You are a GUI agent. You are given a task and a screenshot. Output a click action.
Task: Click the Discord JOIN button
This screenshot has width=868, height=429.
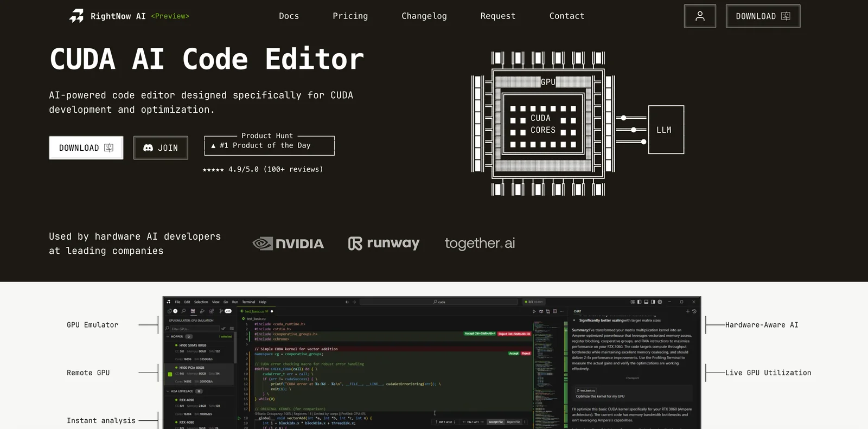[161, 148]
